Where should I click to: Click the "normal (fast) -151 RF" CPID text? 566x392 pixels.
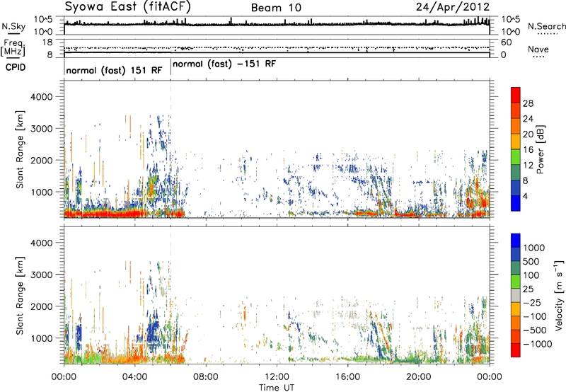pos(224,64)
